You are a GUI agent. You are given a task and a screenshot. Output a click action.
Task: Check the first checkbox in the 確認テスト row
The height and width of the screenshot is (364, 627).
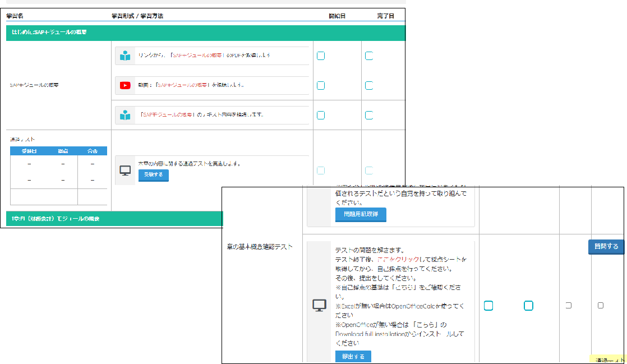488,306
